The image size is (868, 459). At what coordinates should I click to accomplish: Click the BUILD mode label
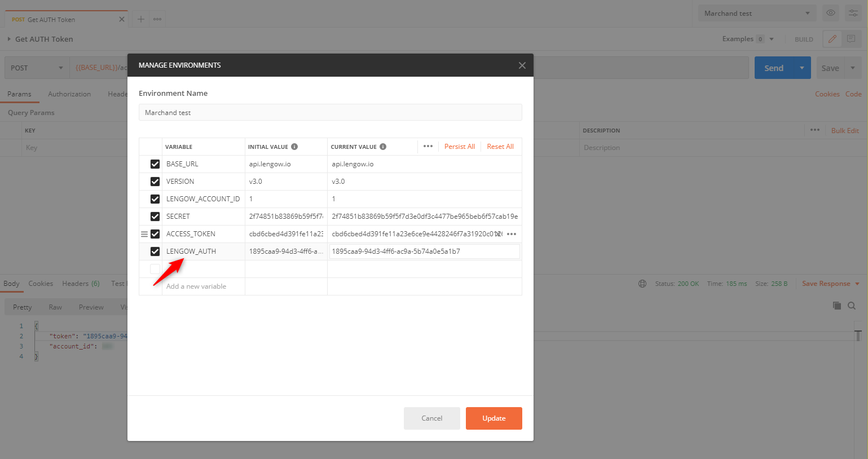pos(804,39)
